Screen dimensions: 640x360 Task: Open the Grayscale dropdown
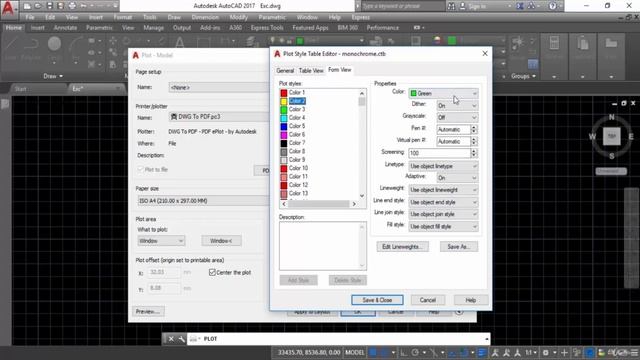[x=457, y=118]
